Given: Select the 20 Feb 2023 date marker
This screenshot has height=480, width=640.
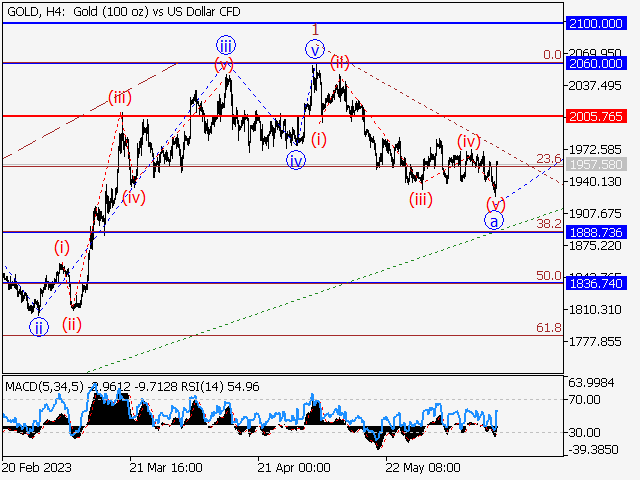Looking at the screenshot, I should (38, 467).
